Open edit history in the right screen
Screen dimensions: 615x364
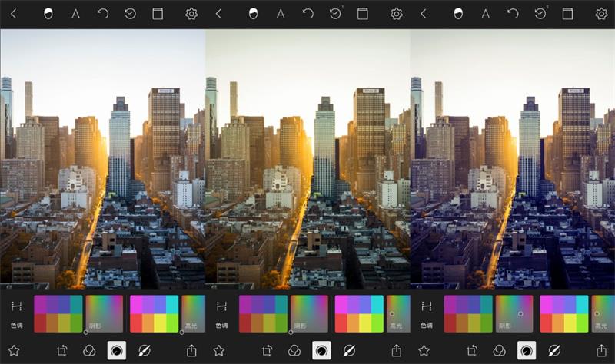(540, 14)
